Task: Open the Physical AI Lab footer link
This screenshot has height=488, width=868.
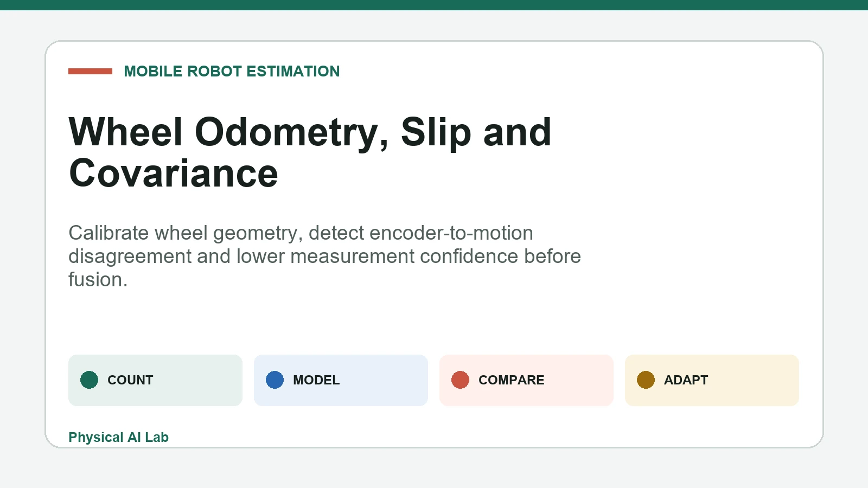Action: tap(118, 437)
